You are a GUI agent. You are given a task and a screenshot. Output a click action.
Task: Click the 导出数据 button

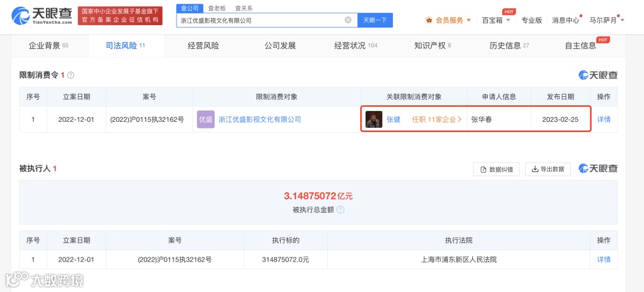(x=548, y=169)
